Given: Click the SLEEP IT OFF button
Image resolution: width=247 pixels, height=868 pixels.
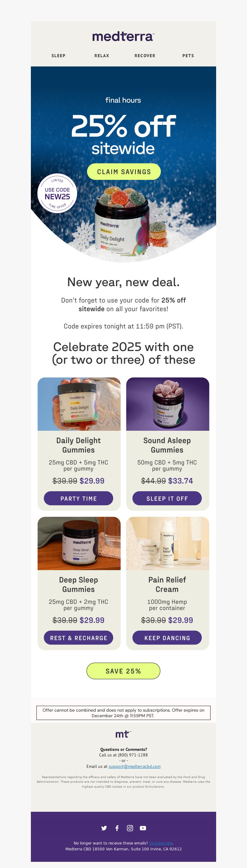Looking at the screenshot, I should click(167, 498).
